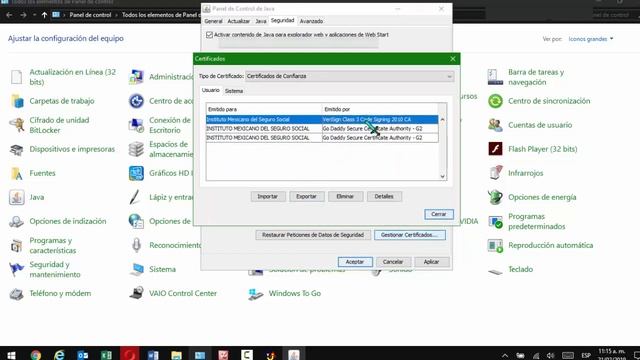Switch to Avanzado tab in Java panel
640x360 pixels.
tap(311, 21)
